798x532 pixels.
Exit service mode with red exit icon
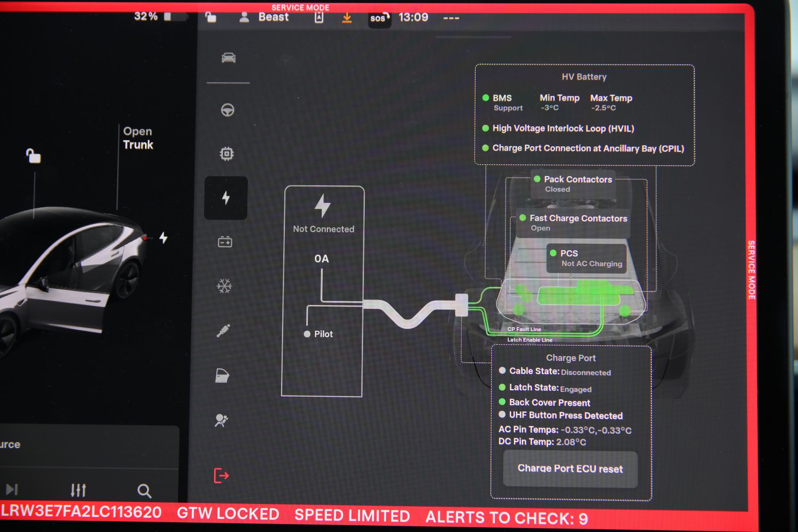coord(221,476)
